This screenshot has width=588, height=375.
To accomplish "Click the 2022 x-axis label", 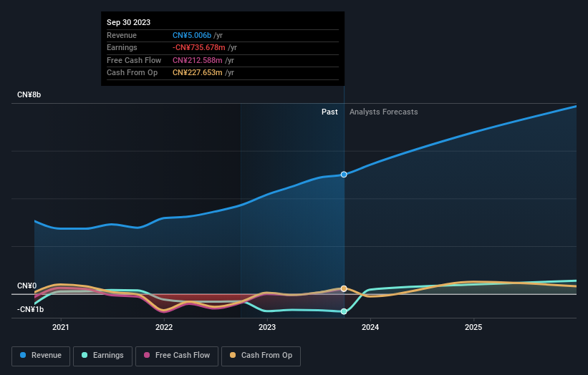I will [x=164, y=327].
